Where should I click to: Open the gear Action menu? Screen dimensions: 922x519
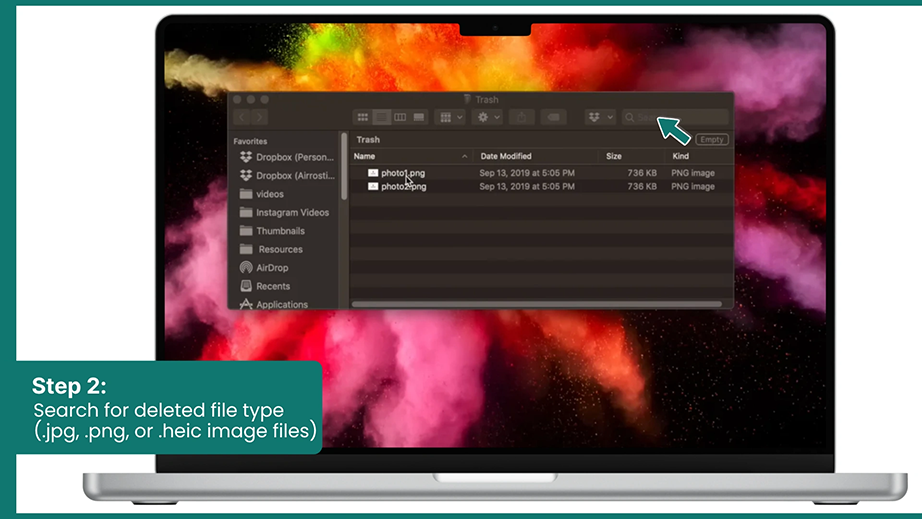point(487,117)
